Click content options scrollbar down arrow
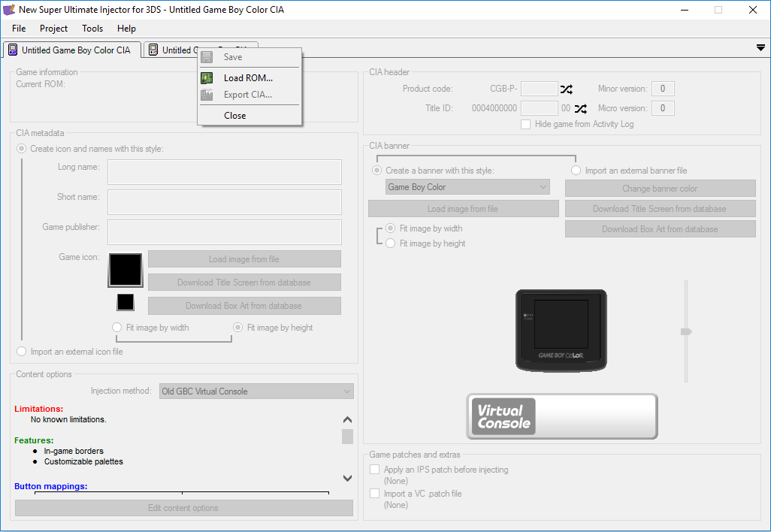The height and width of the screenshot is (532, 771). (x=347, y=478)
